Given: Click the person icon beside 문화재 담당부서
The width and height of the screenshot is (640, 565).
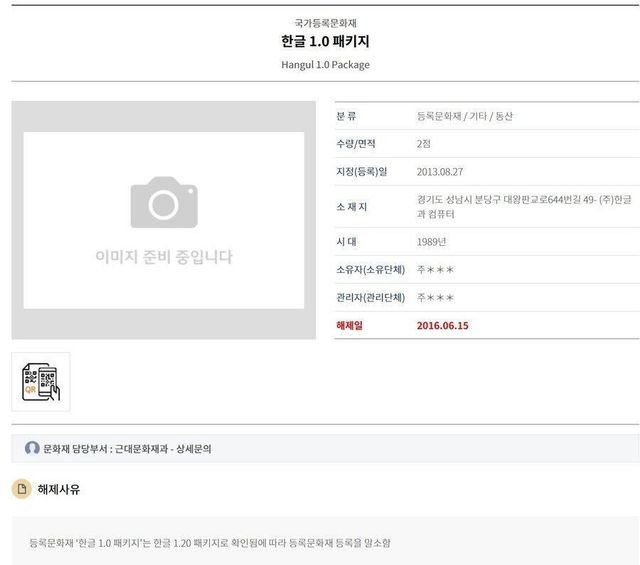Looking at the screenshot, I should (32, 449).
